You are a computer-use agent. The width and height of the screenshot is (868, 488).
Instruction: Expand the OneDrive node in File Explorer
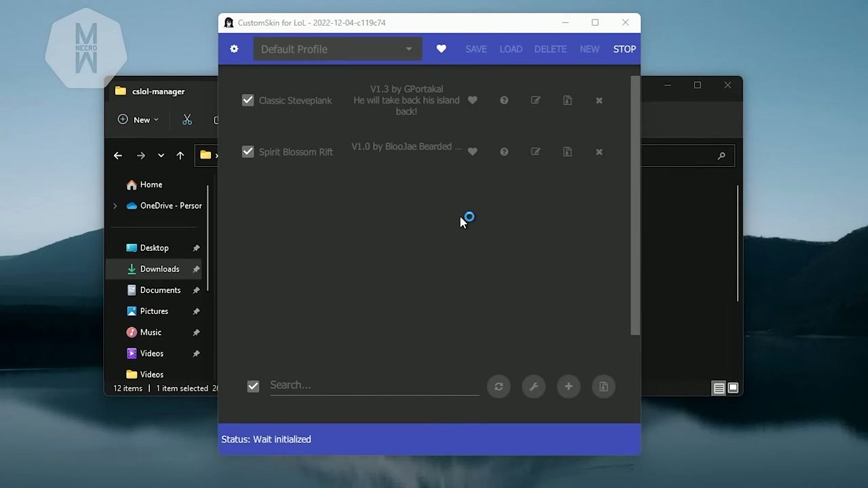(x=115, y=205)
